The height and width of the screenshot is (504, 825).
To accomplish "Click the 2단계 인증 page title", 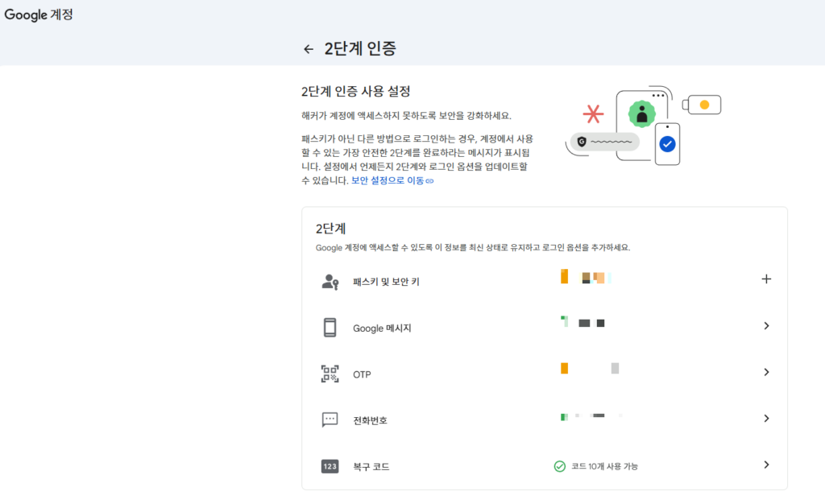I will point(357,48).
